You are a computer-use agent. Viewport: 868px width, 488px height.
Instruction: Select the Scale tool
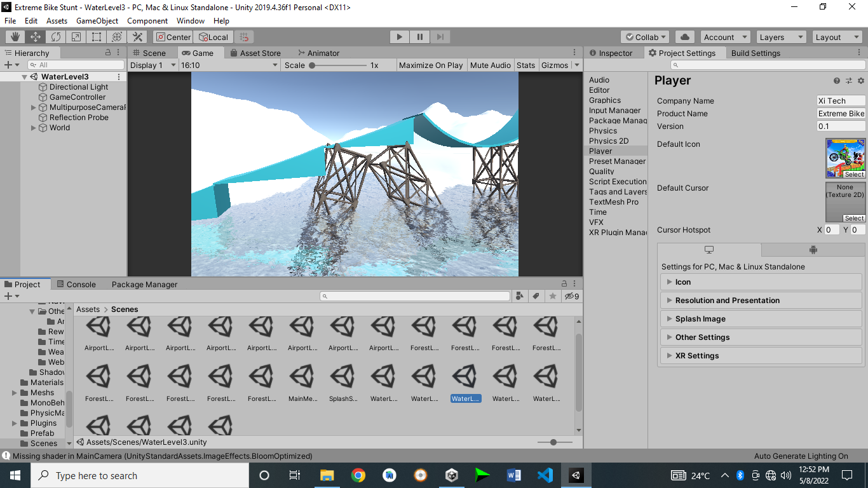pyautogui.click(x=76, y=36)
